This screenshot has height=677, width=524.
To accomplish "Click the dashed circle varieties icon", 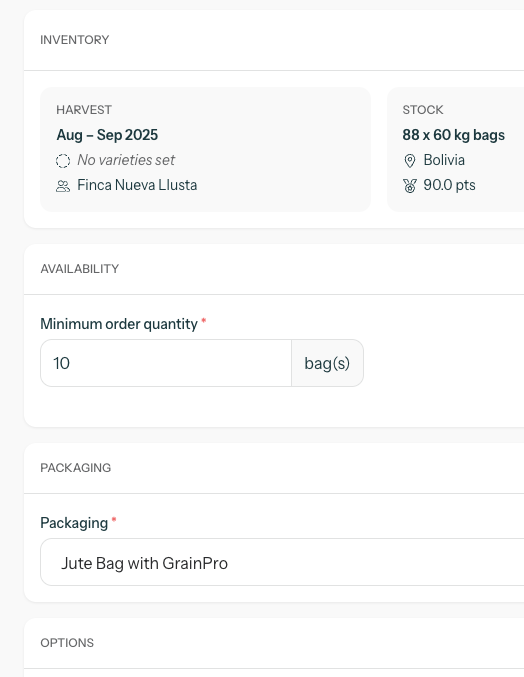I will [63, 161].
